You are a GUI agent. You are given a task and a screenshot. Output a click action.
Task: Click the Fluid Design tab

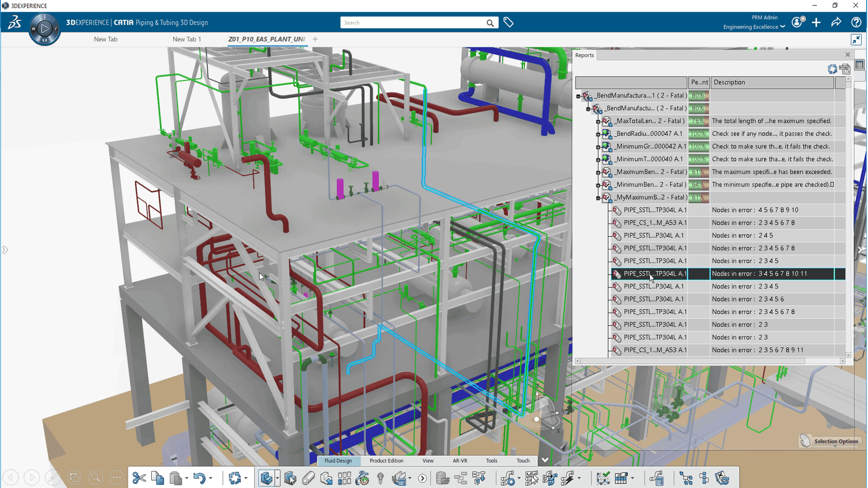339,460
